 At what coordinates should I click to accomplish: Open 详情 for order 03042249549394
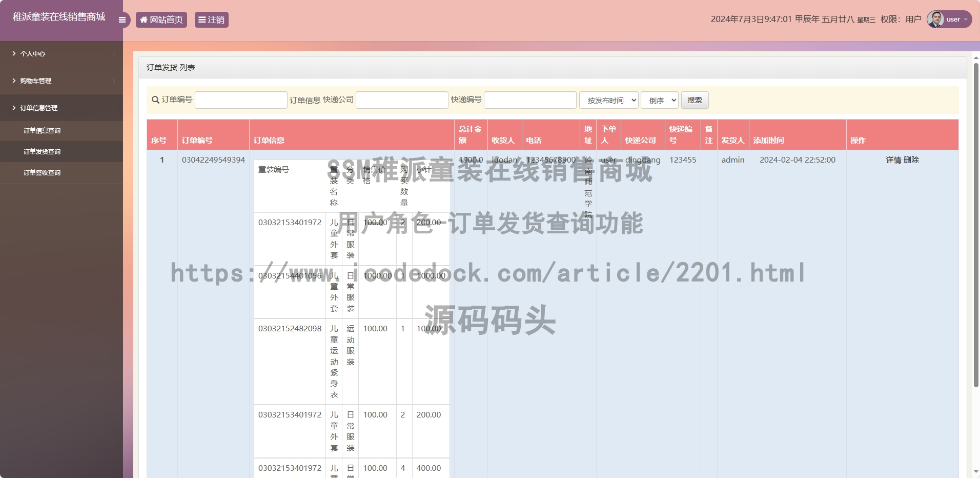[x=893, y=160]
